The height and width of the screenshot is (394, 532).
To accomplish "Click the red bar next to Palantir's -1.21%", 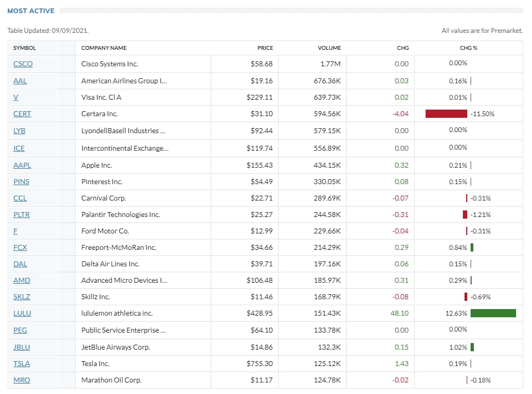I will [x=465, y=214].
